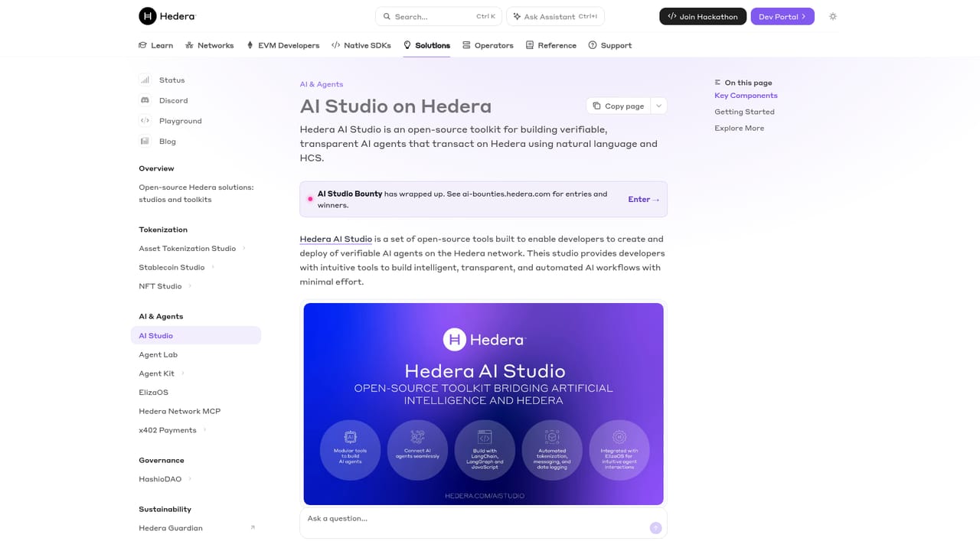Click the send question arrow button
The height and width of the screenshot is (551, 980).
point(655,528)
